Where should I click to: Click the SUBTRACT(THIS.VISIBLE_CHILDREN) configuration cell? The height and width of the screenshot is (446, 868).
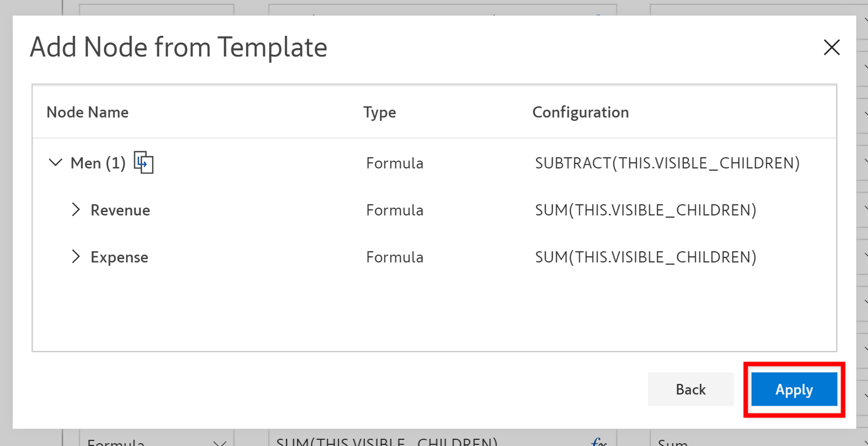tap(667, 163)
